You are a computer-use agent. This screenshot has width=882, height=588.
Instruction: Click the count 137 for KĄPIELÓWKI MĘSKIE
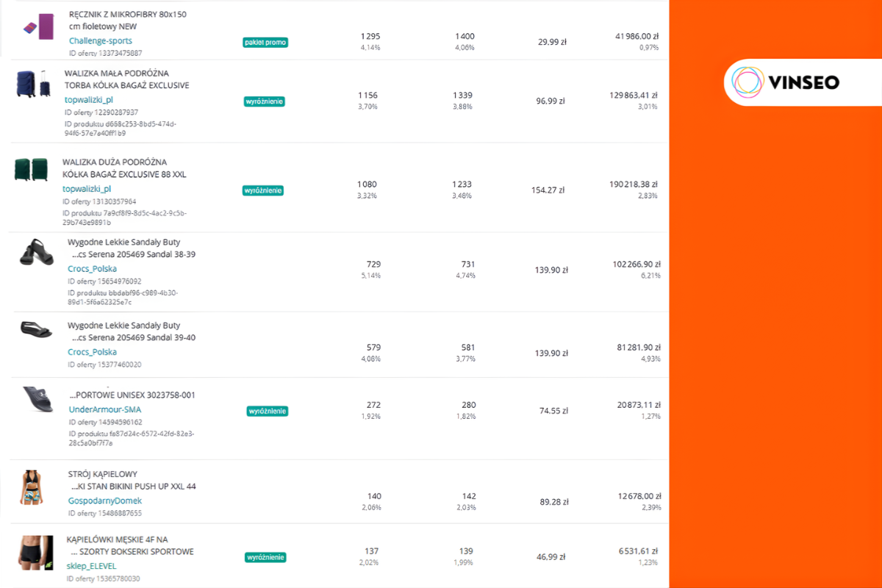(371, 551)
